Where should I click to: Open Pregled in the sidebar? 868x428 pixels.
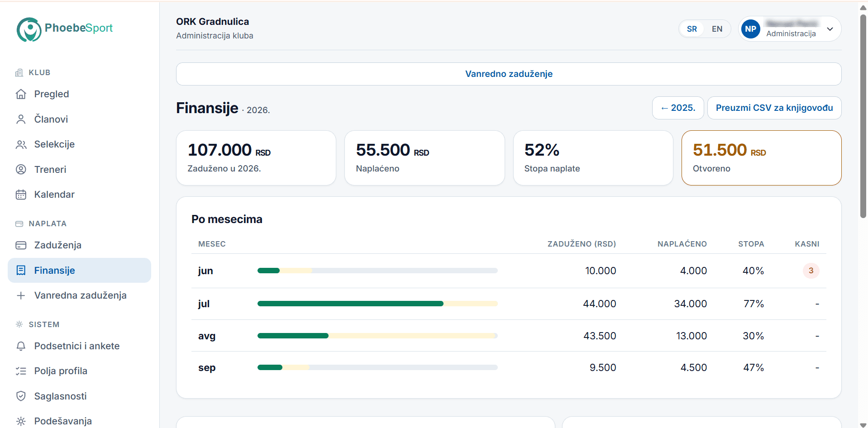click(x=79, y=94)
